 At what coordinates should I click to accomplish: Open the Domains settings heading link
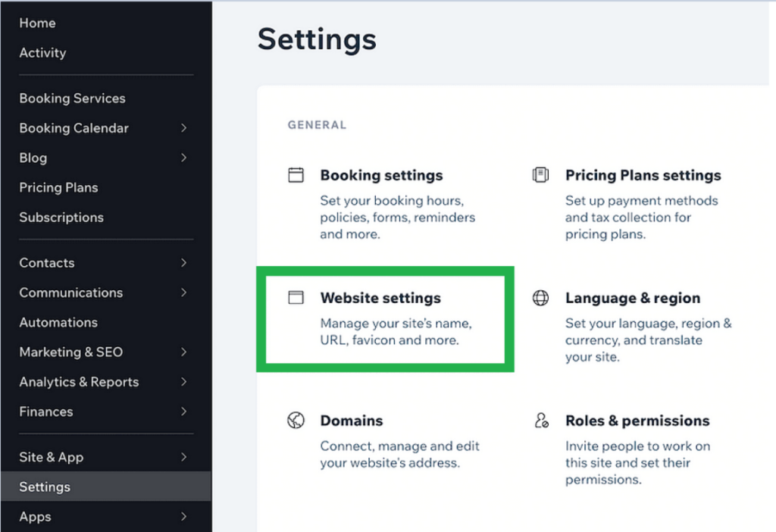(x=352, y=421)
